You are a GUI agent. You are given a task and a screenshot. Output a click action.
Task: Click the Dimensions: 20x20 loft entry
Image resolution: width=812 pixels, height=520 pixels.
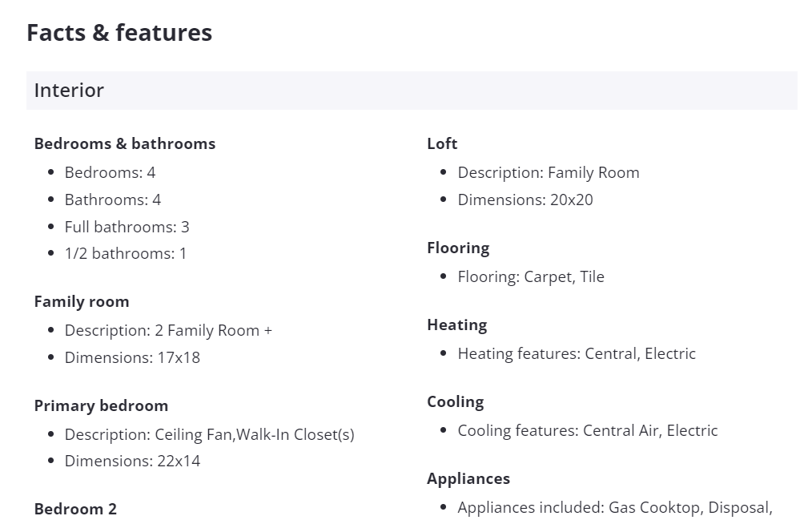(525, 200)
